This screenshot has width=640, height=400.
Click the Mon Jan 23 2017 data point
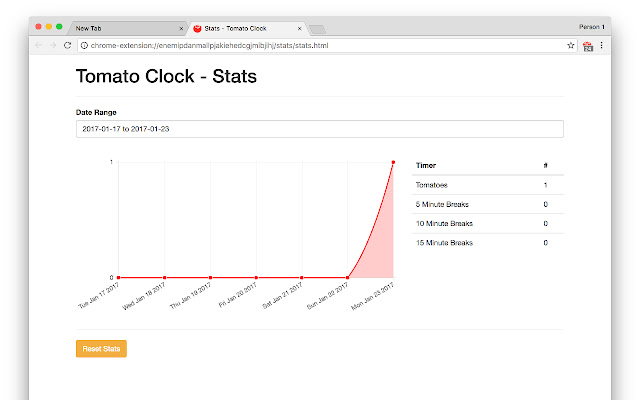click(393, 162)
